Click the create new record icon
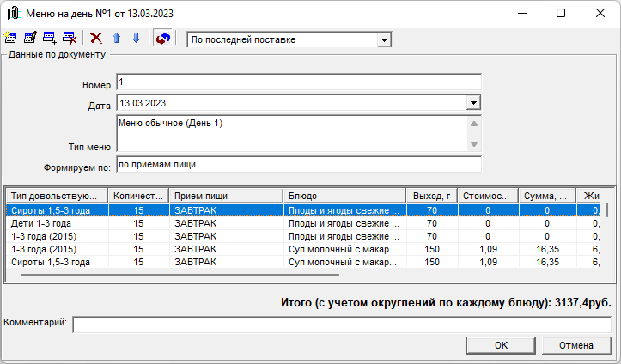The image size is (621, 364). [10, 39]
